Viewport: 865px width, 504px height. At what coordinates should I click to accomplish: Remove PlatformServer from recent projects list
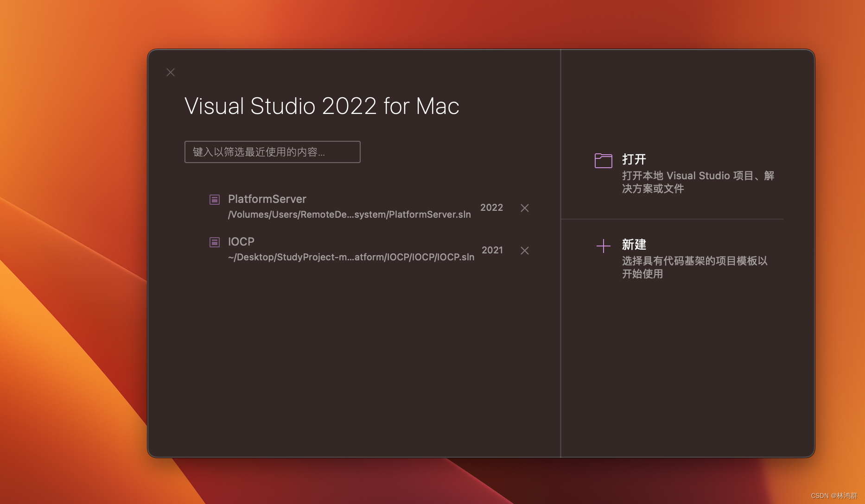pyautogui.click(x=524, y=208)
